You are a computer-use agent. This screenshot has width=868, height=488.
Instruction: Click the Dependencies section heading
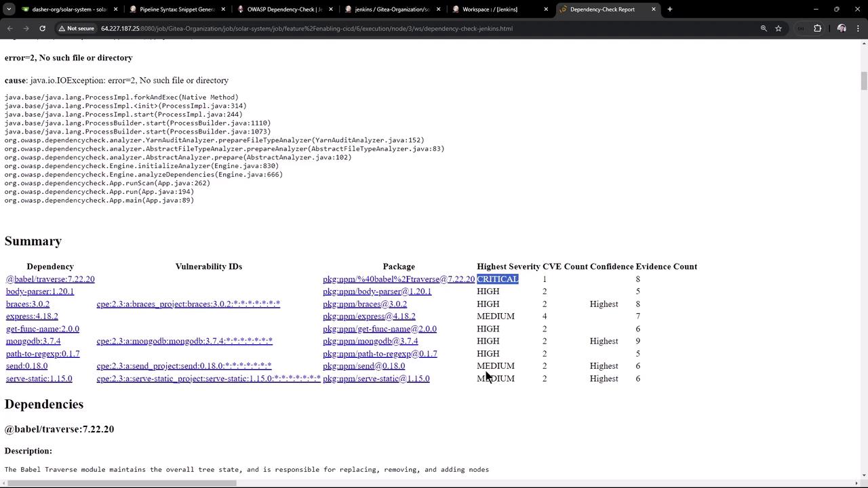coord(44,405)
